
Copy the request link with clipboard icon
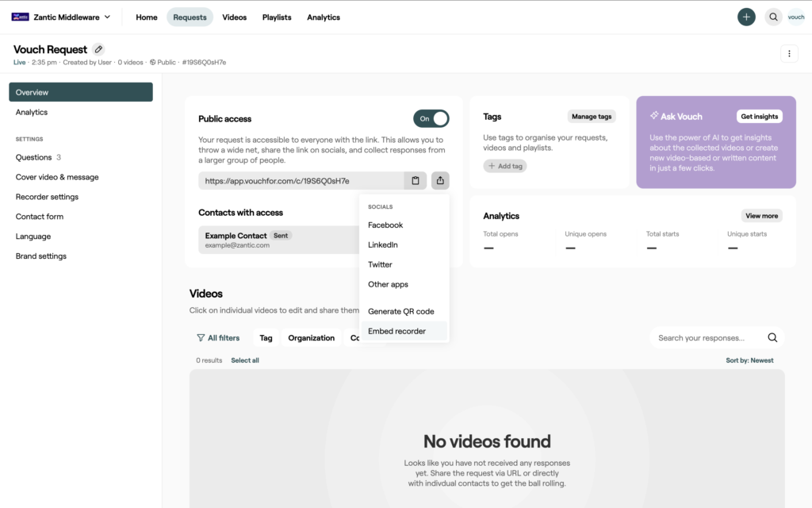click(x=416, y=180)
